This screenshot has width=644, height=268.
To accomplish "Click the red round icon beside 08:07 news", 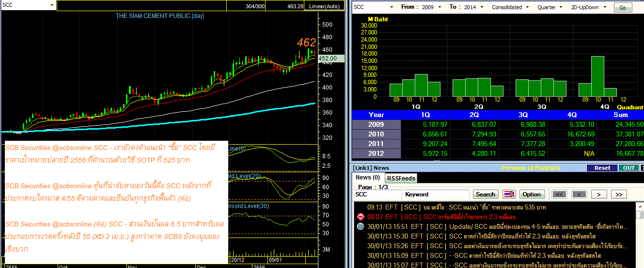I will 360,217.
